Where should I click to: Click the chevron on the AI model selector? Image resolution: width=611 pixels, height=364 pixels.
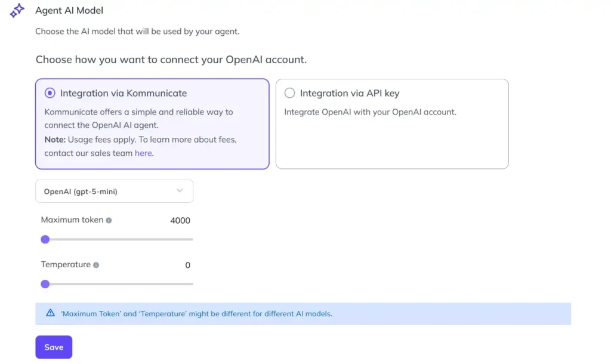click(x=179, y=191)
